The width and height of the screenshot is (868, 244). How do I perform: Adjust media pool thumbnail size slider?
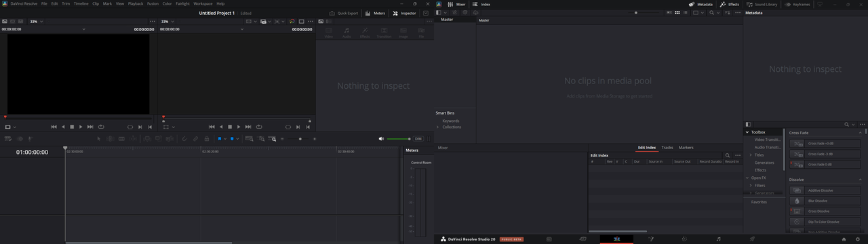click(636, 12)
